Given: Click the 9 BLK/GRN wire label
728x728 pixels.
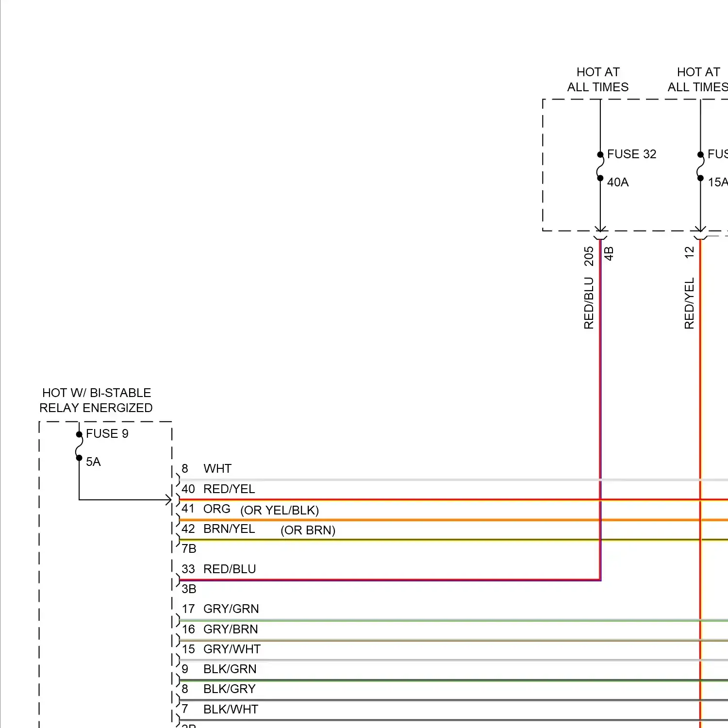Looking at the screenshot, I should [219, 669].
